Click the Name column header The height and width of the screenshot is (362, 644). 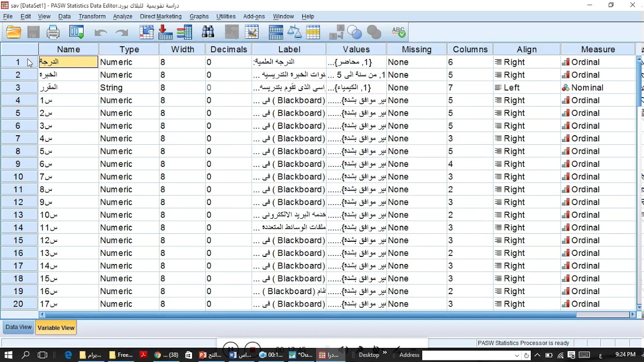coord(68,49)
